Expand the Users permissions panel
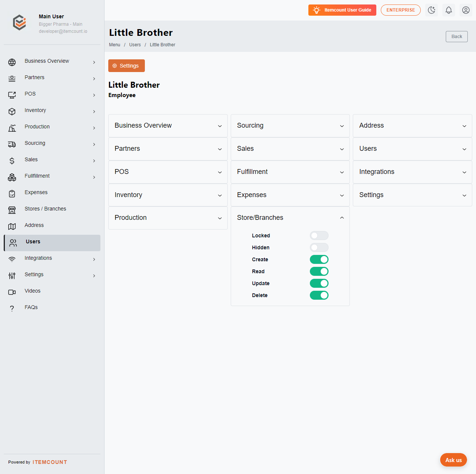The height and width of the screenshot is (474, 476). (413, 149)
